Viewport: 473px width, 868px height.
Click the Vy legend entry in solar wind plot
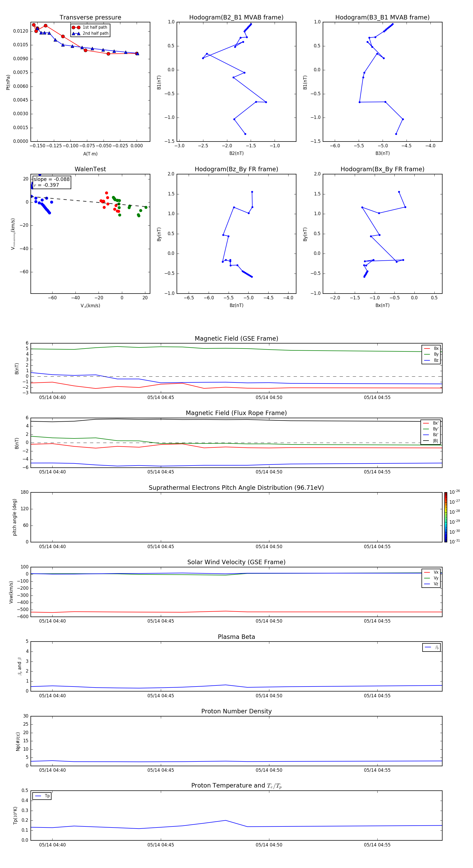point(431,578)
